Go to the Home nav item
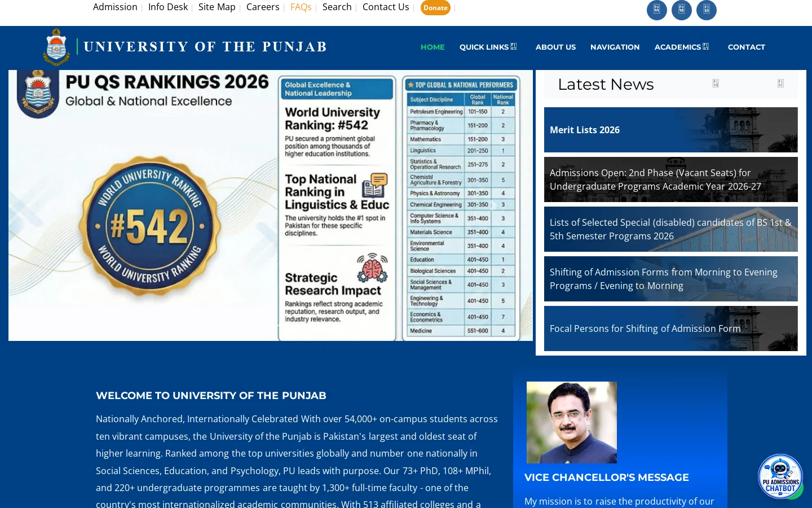The height and width of the screenshot is (508, 812). (x=433, y=47)
